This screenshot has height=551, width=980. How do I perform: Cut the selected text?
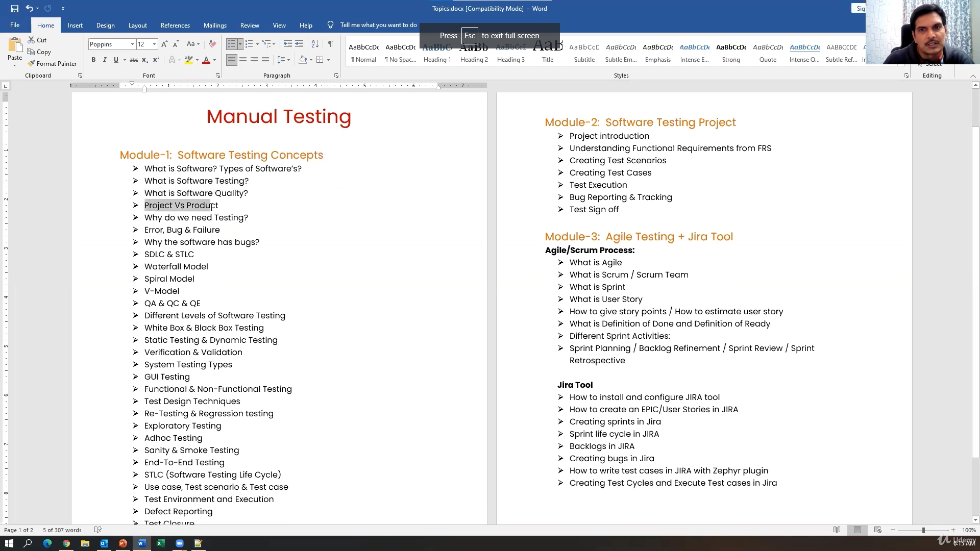click(x=37, y=40)
